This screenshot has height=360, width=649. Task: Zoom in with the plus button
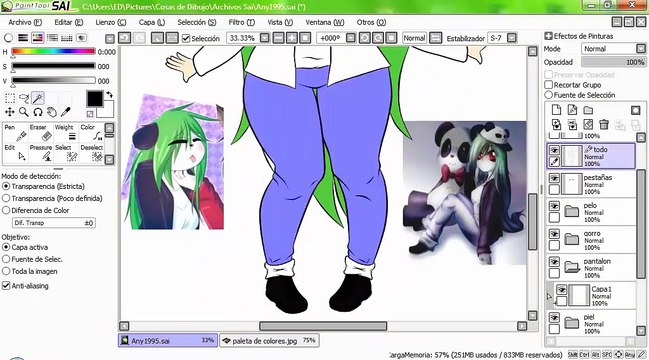(292, 38)
